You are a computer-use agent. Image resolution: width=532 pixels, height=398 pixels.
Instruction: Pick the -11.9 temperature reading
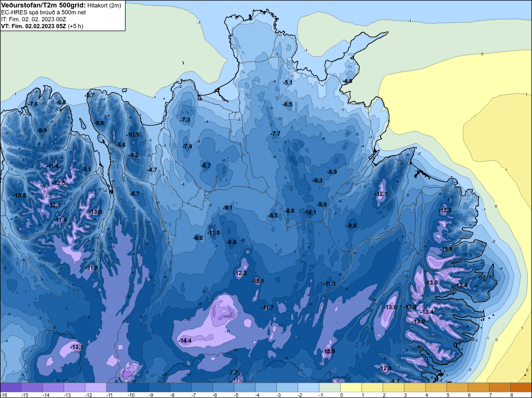pos(446,250)
